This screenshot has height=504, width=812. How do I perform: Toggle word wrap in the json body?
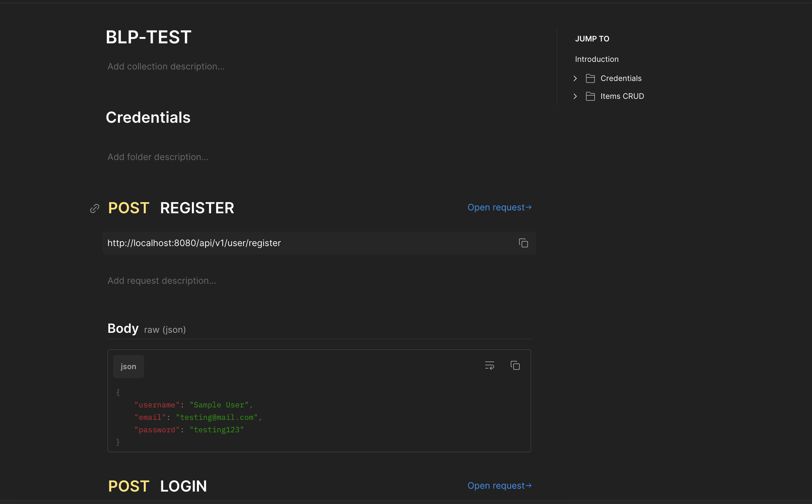tap(489, 365)
